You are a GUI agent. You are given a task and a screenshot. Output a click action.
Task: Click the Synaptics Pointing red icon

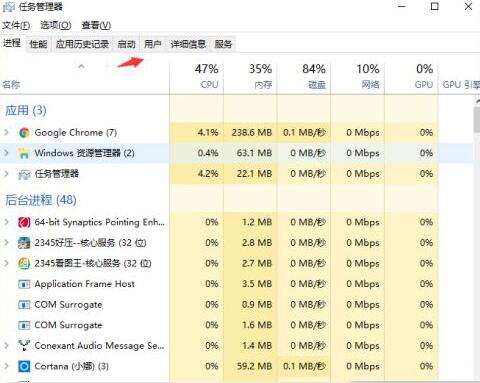pyautogui.click(x=24, y=222)
